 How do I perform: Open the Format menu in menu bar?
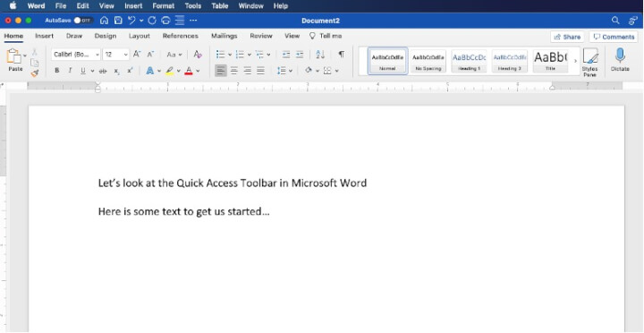pos(164,5)
